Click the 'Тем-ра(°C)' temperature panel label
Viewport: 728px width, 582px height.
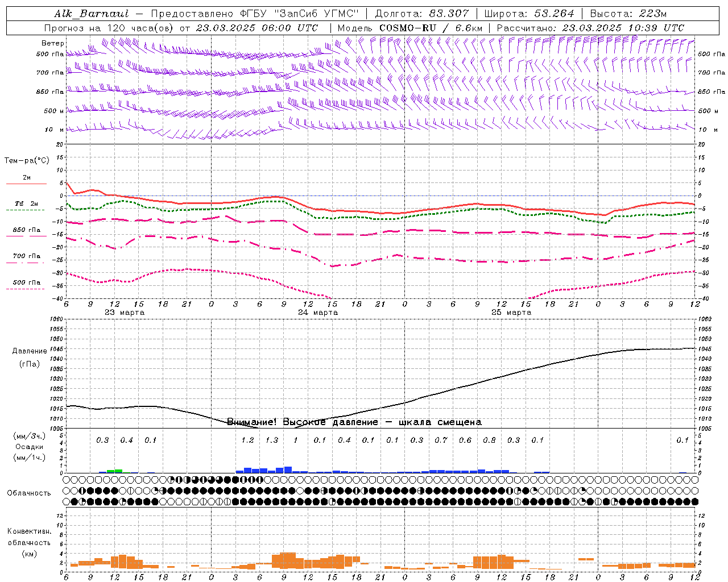tap(27, 160)
